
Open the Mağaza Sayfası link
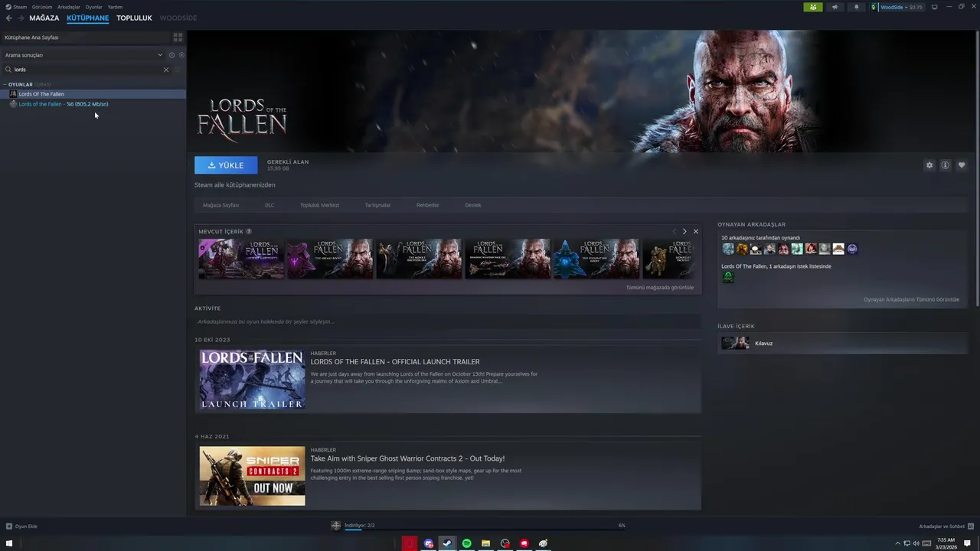click(x=220, y=205)
